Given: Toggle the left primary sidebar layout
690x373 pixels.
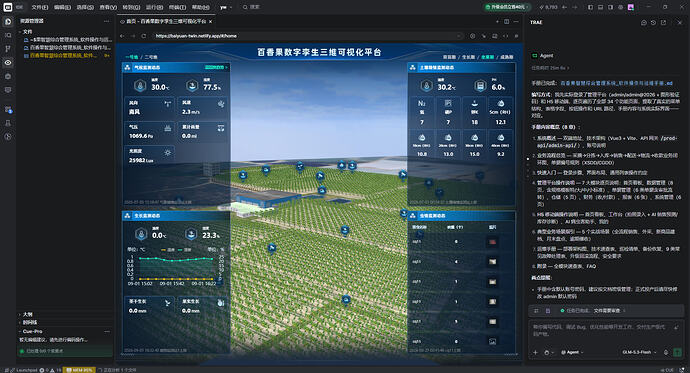Looking at the screenshot, I should tap(591, 7).
